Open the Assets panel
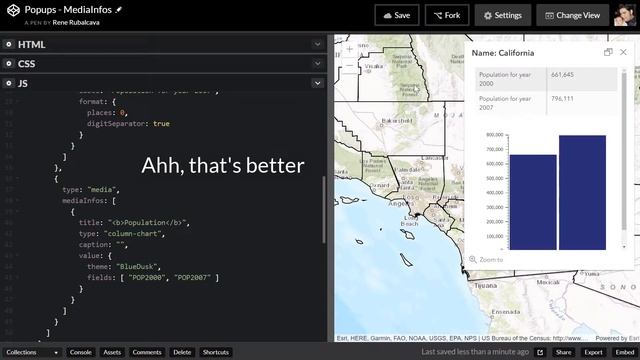Screen dimensions: 640x360 click(112, 352)
